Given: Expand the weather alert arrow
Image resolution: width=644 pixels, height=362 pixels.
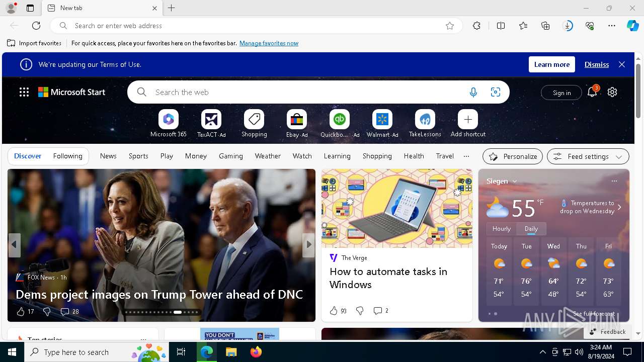Looking at the screenshot, I should tap(619, 207).
